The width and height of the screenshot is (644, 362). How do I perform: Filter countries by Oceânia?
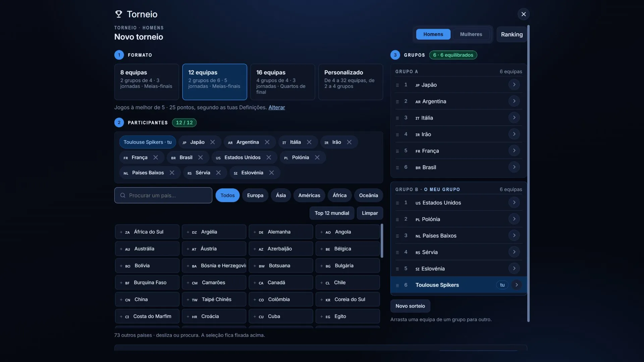click(368, 195)
